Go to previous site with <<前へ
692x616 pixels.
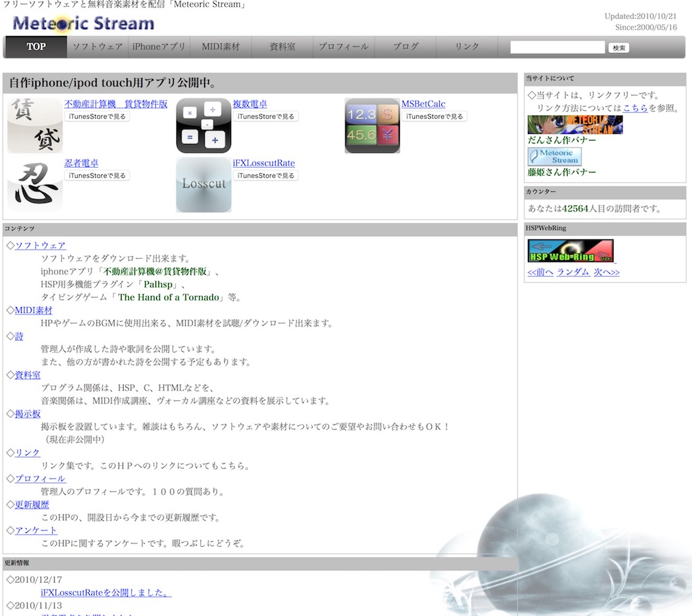tap(540, 272)
